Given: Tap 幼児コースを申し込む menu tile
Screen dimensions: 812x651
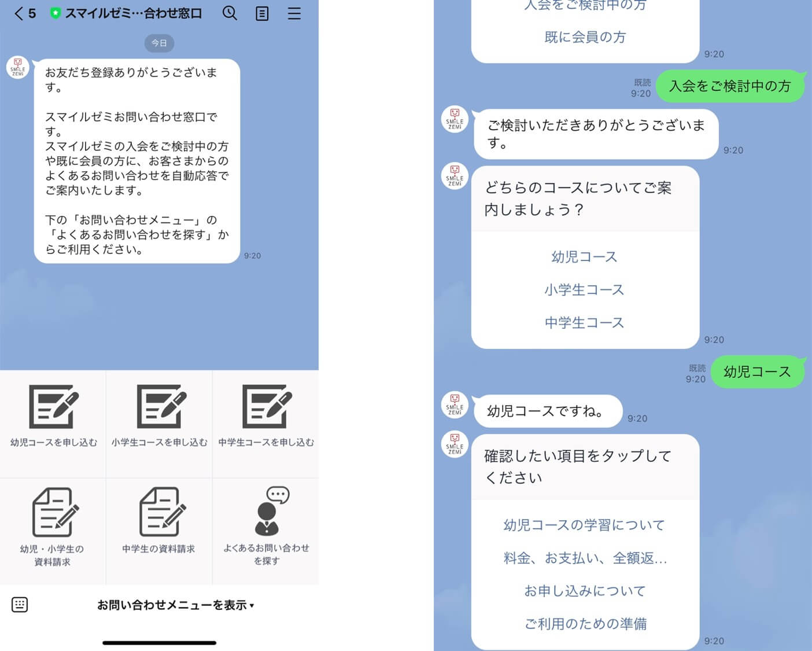Looking at the screenshot, I should (x=53, y=424).
